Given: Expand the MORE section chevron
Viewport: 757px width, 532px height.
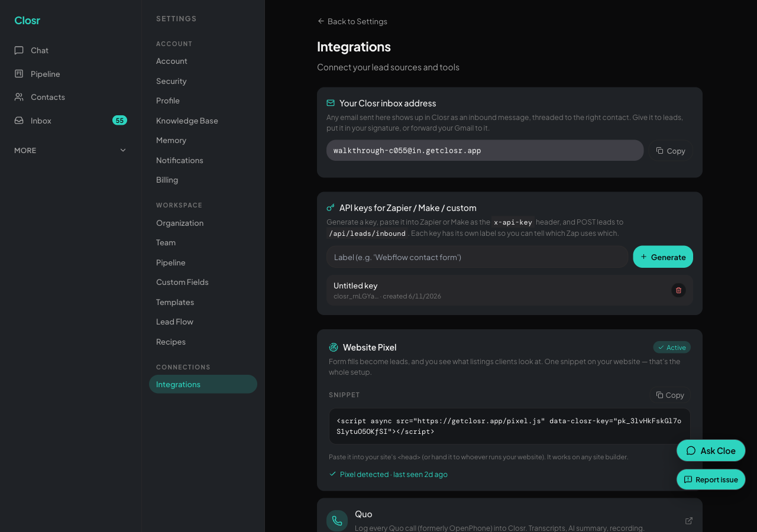Looking at the screenshot, I should pyautogui.click(x=123, y=150).
